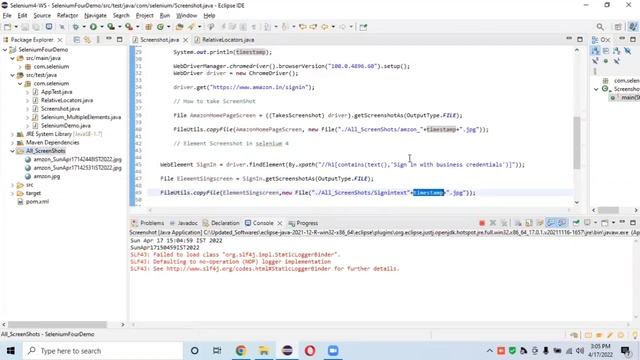Click the Windows search box on taskbar
Image resolution: width=640 pixels, height=360 pixels.
[x=102, y=351]
